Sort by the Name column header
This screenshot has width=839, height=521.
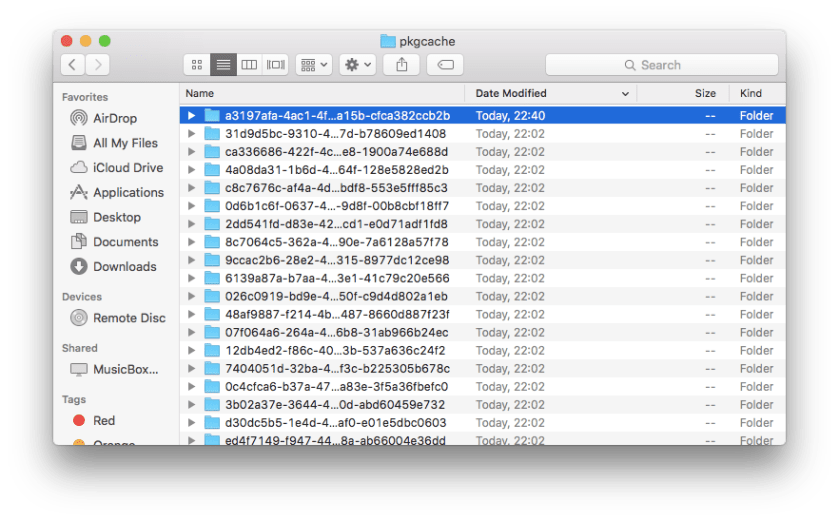click(x=322, y=93)
